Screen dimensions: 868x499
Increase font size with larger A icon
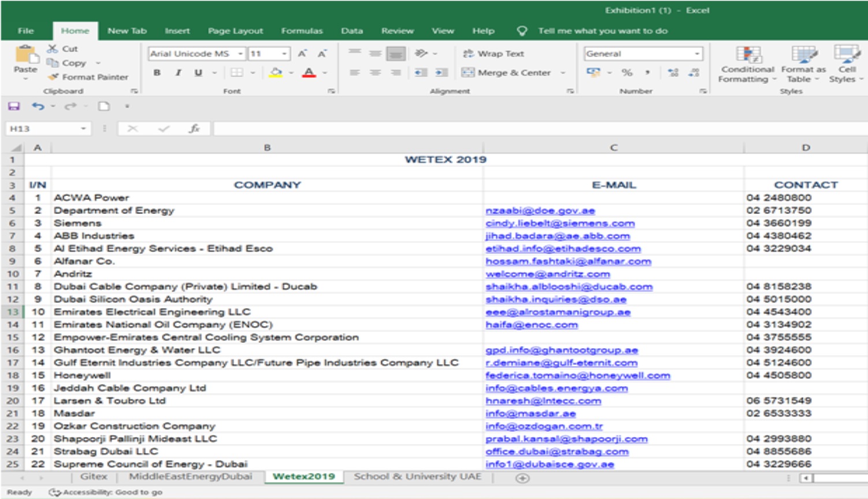pyautogui.click(x=302, y=54)
